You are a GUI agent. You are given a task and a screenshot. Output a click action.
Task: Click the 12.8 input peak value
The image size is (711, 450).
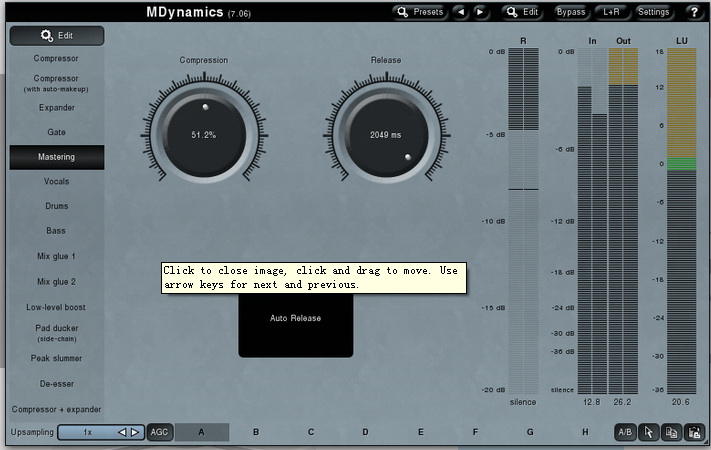click(x=592, y=402)
